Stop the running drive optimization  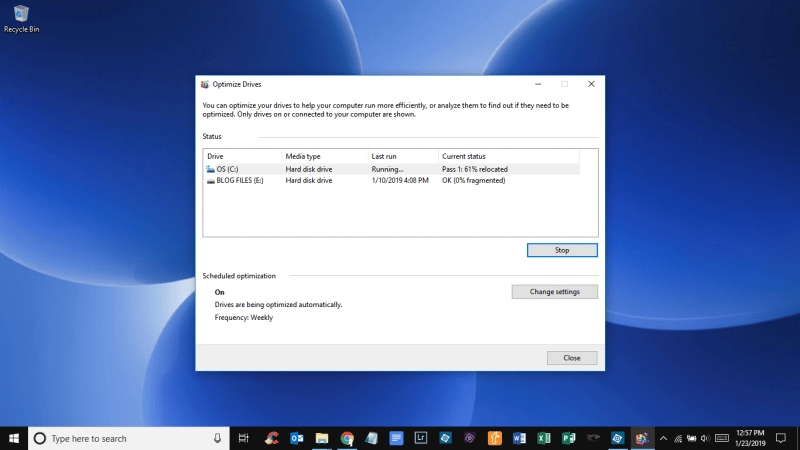click(561, 250)
